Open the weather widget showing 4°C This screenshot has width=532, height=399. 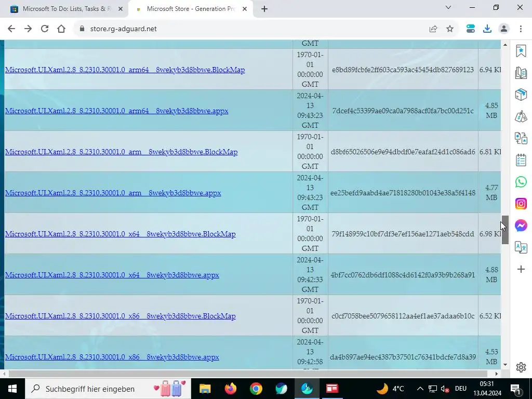tap(390, 389)
